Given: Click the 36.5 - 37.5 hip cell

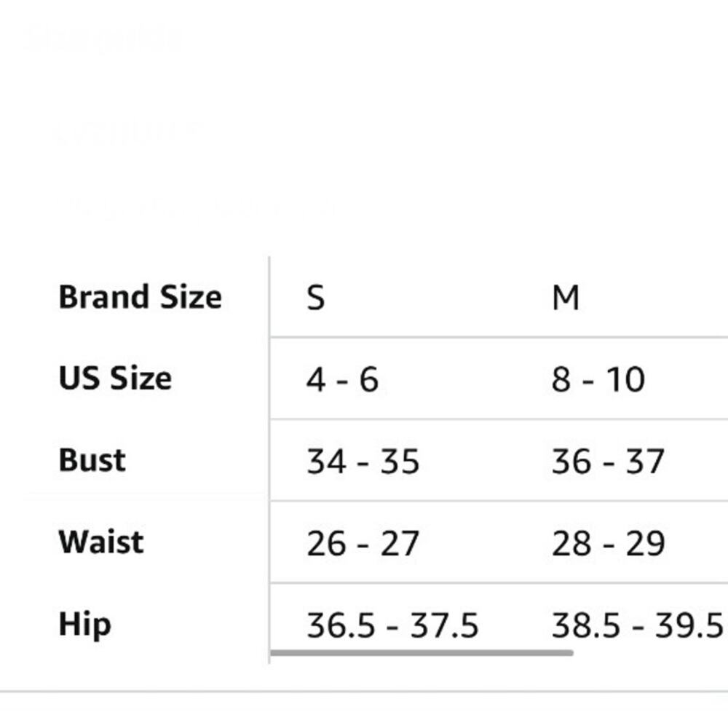Looking at the screenshot, I should [392, 625].
